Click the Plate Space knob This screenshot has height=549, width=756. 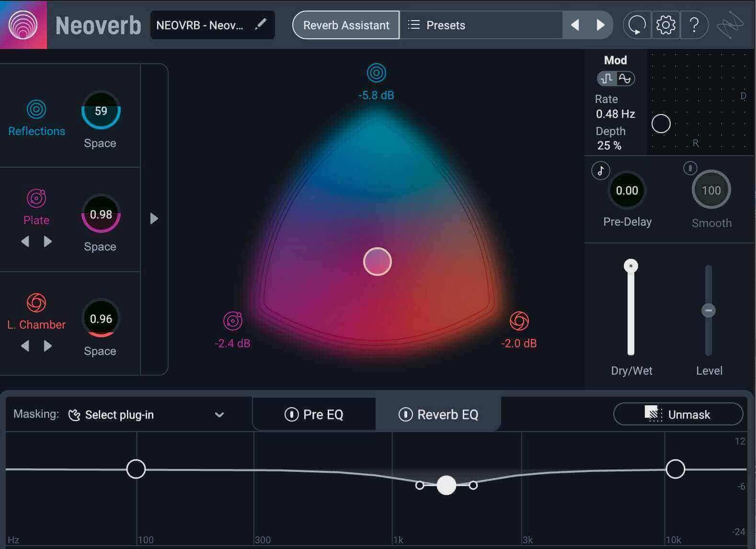tap(101, 214)
